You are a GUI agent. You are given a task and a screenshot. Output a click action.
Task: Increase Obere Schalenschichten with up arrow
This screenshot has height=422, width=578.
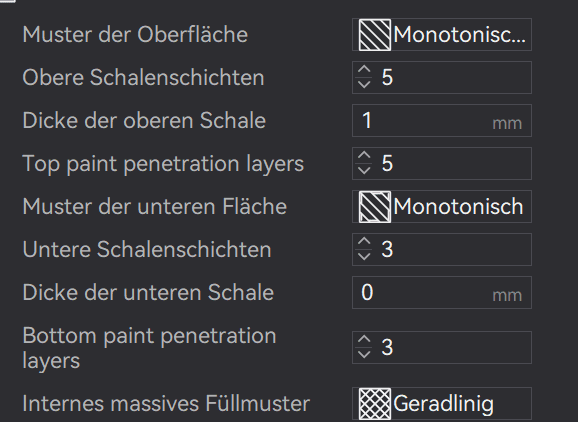point(364,70)
